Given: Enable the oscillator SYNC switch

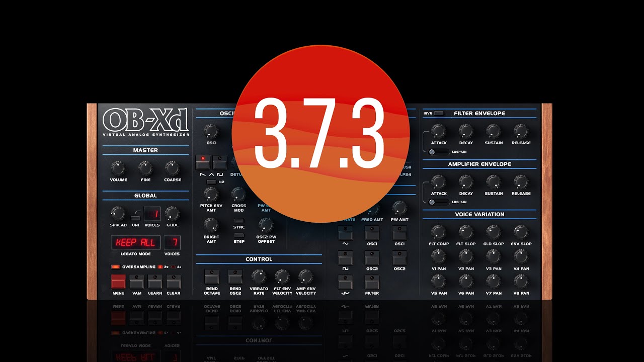Looking at the screenshot, I should coord(239,221).
